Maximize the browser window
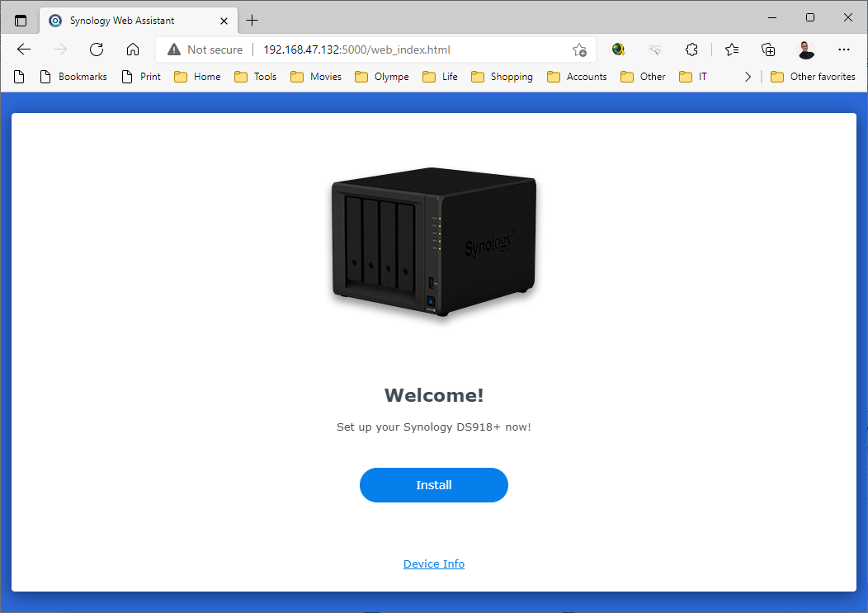 click(x=810, y=17)
